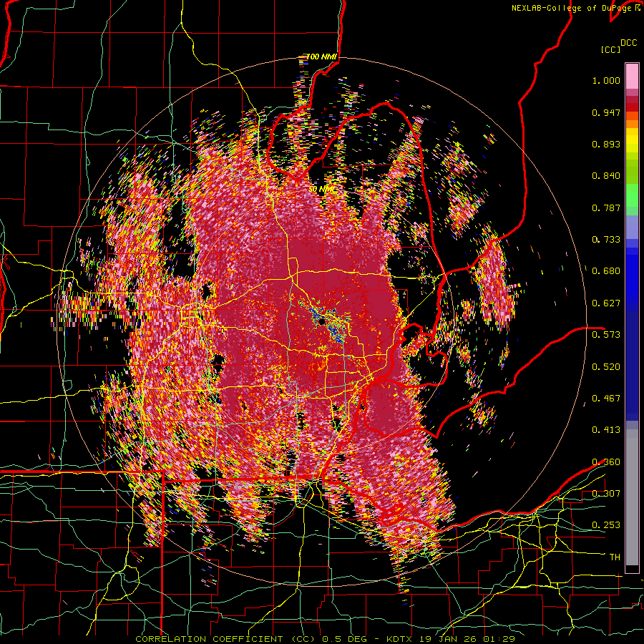644x644 pixels.
Task: Click the DCC label above color scale
Action: [x=628, y=43]
